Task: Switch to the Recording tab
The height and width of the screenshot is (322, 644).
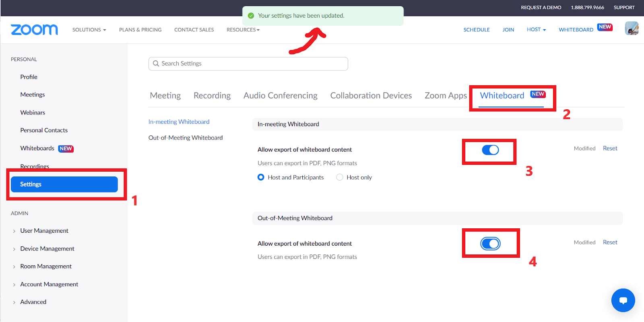Action: tap(212, 96)
